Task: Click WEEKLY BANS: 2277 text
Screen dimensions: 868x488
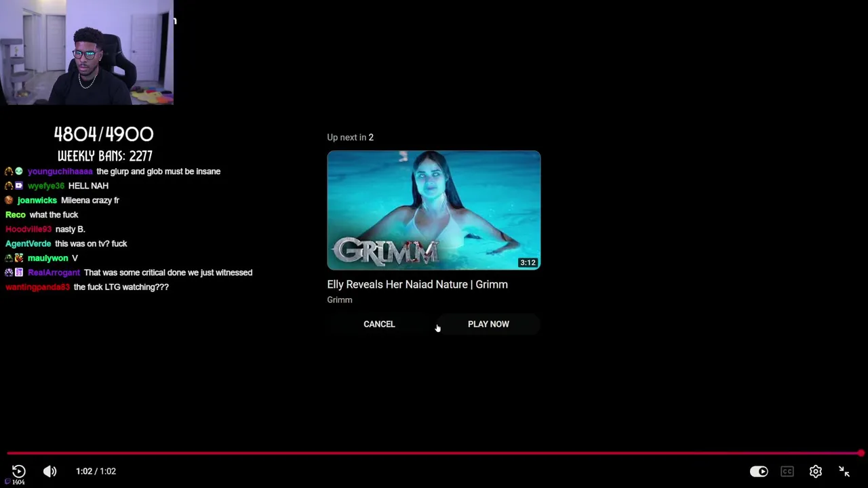Action: point(105,156)
